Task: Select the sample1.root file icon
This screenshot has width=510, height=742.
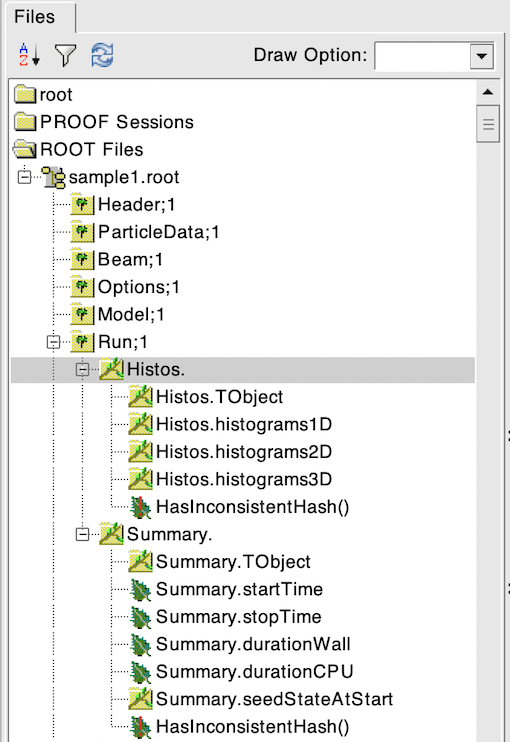Action: 53,177
